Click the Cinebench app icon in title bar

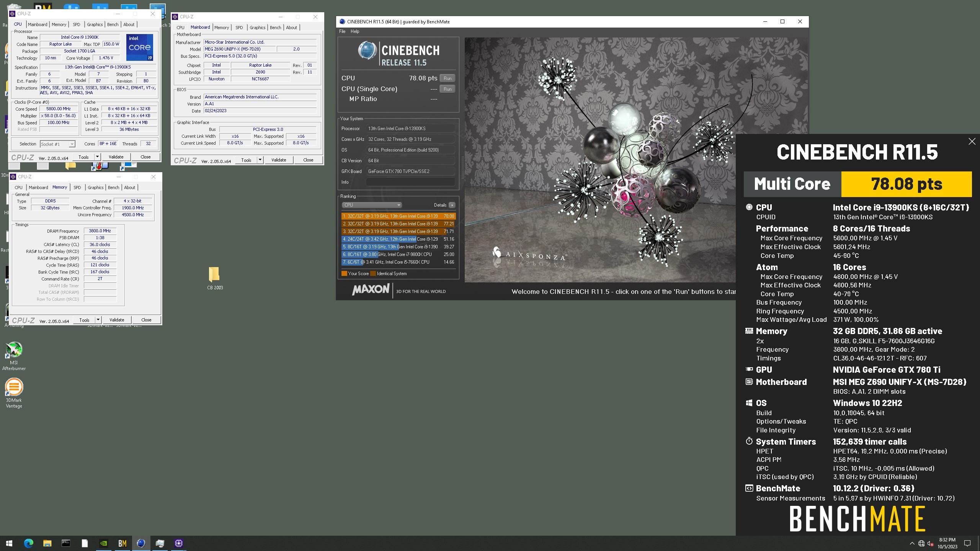coord(342,22)
